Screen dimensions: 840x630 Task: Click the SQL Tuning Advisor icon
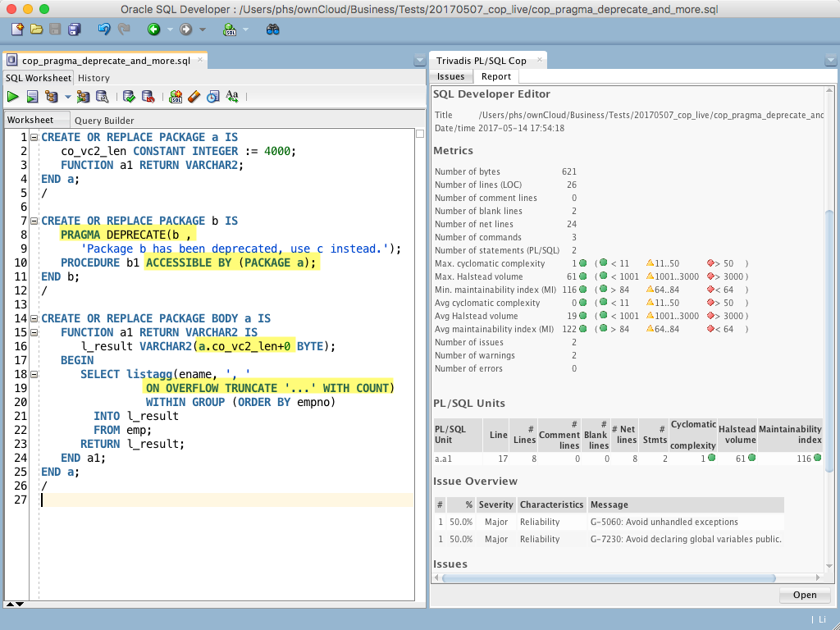(x=102, y=97)
